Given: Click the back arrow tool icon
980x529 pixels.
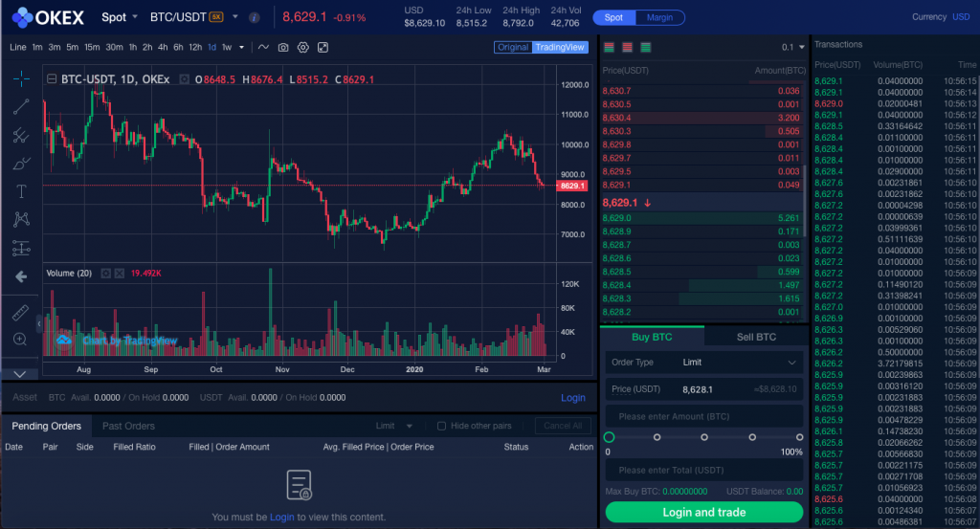Looking at the screenshot, I should [21, 276].
